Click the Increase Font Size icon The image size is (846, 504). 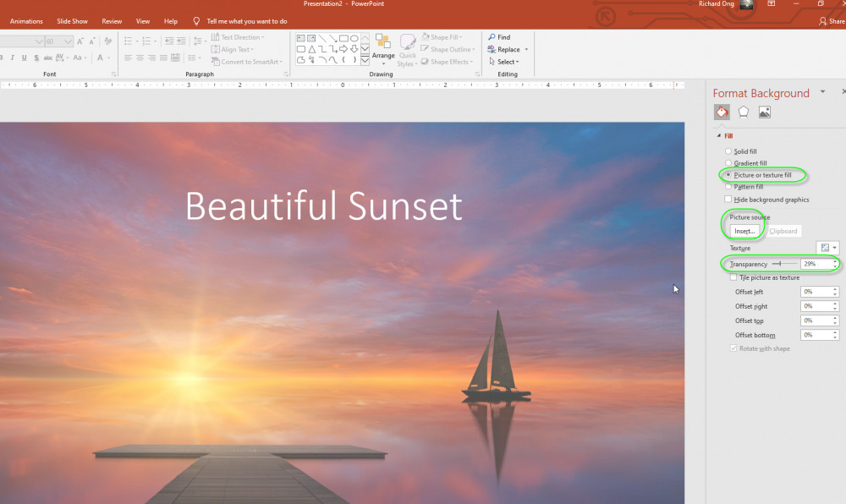click(81, 41)
